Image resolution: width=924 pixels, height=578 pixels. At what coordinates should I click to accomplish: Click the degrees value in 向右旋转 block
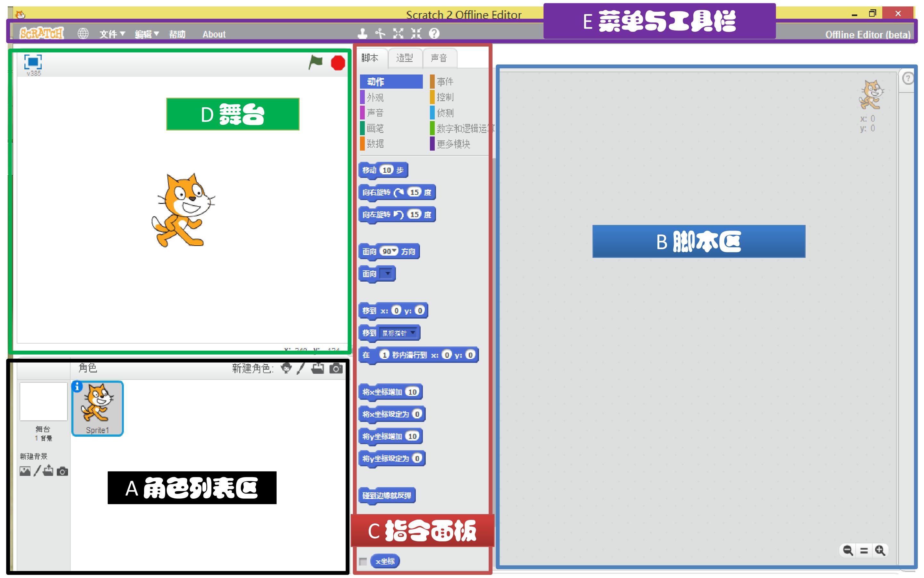click(415, 192)
